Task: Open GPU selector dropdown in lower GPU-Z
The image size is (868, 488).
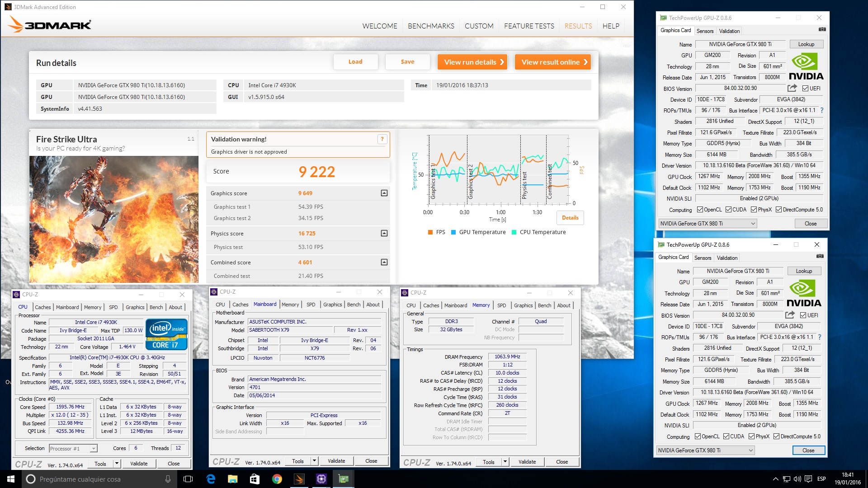Action: 705,450
